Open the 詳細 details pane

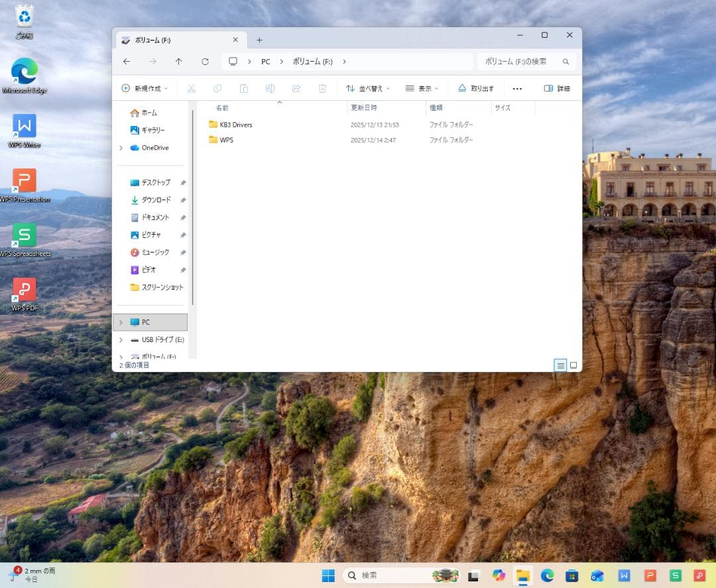pyautogui.click(x=557, y=88)
